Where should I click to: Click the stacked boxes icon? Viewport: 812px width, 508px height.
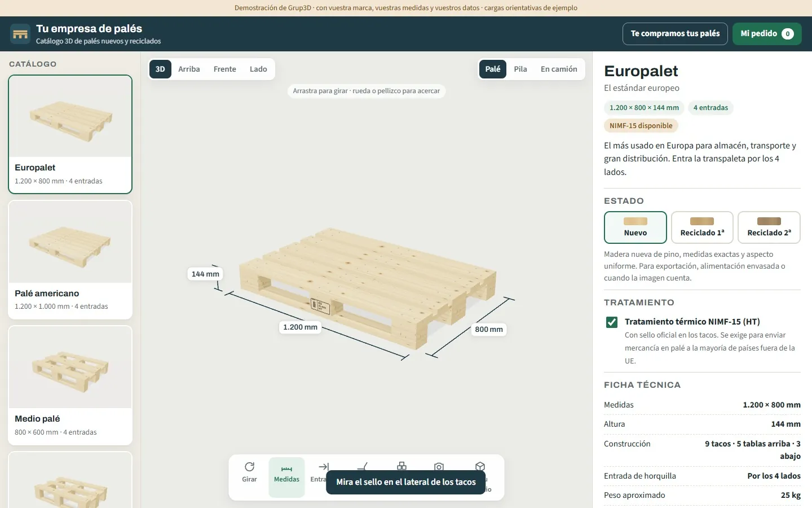(x=401, y=466)
